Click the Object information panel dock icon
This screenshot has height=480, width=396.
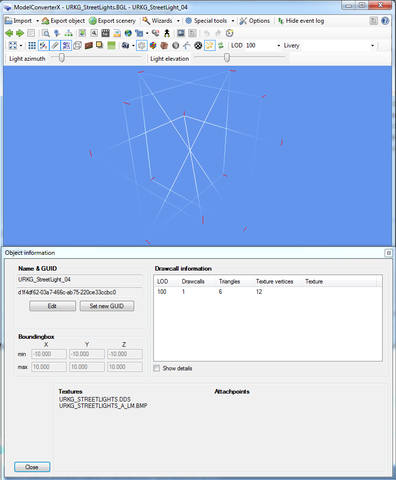(x=388, y=253)
